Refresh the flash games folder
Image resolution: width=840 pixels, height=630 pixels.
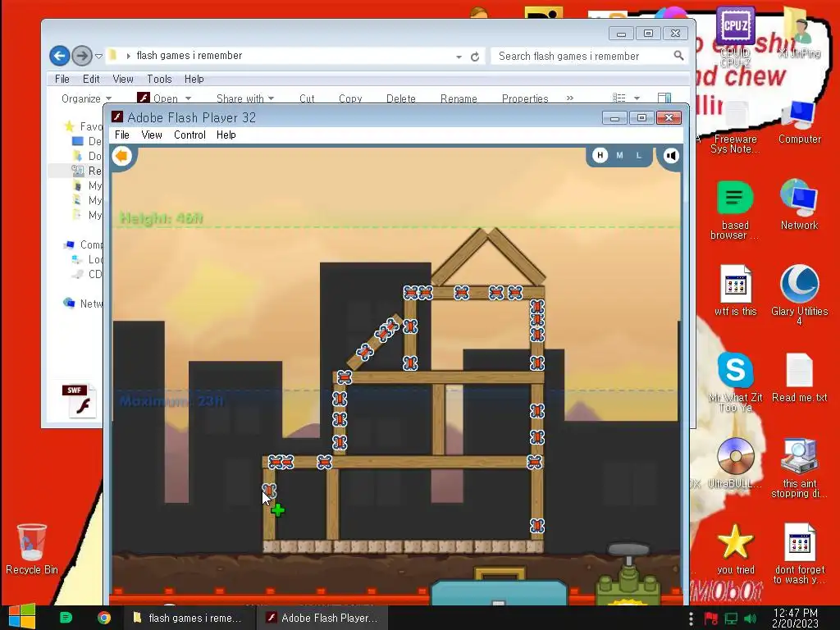pos(475,57)
